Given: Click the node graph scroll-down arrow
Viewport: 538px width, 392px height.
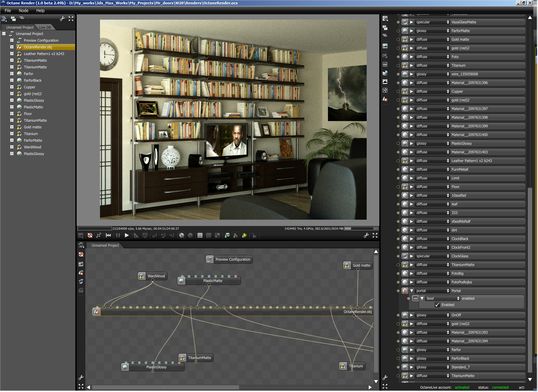Looking at the screenshot, I should coord(376,381).
